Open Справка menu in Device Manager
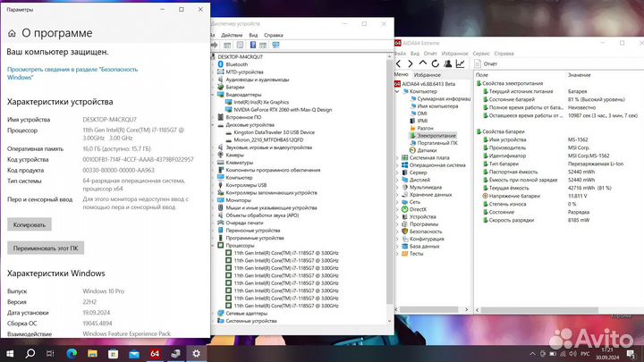 tap(273, 35)
